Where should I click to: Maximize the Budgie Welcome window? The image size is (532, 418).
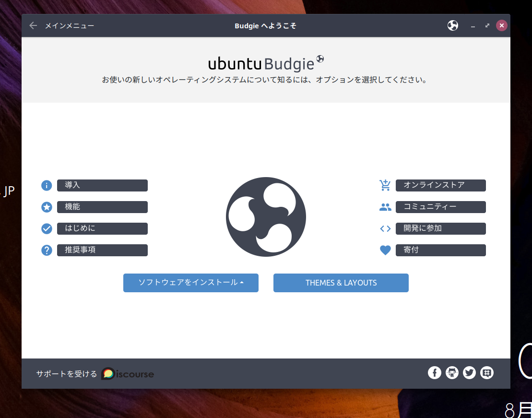487,25
